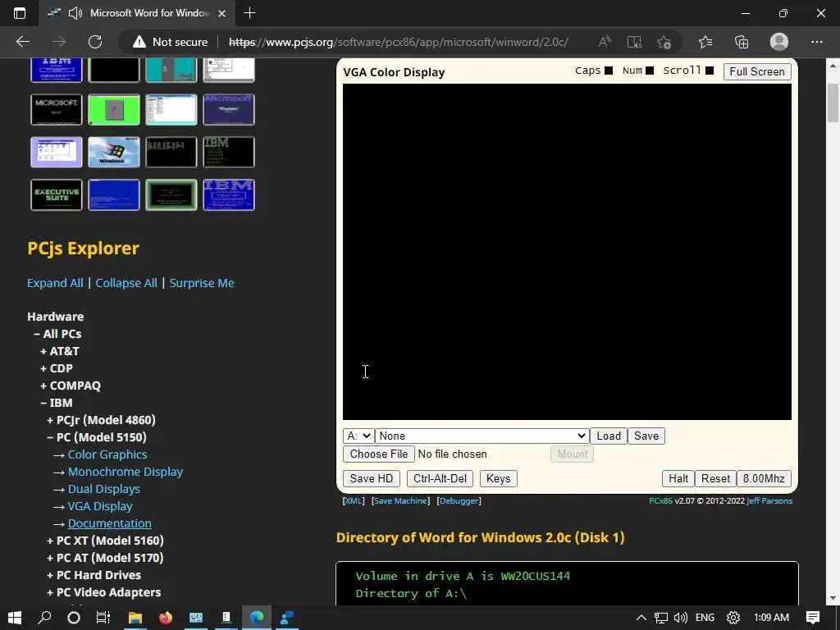Click the Keys button

tap(498, 478)
